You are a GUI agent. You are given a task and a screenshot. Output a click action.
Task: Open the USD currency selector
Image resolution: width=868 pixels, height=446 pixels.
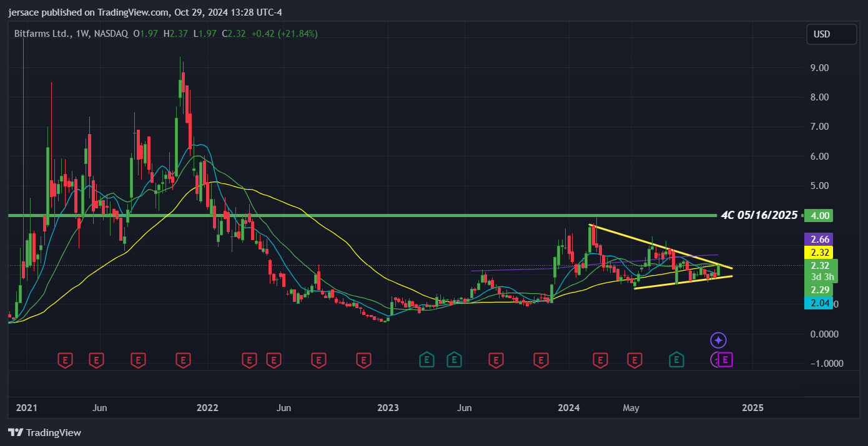(831, 34)
